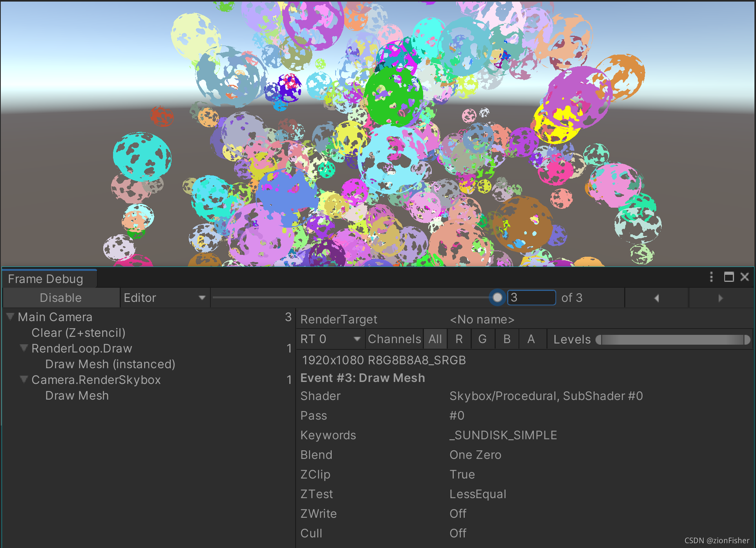Image resolution: width=756 pixels, height=548 pixels.
Task: Collapse the Camera.RenderSkybox node
Action: 24,380
